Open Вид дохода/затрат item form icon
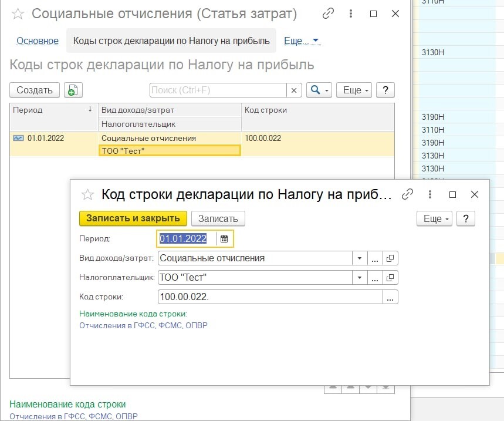 (x=391, y=258)
